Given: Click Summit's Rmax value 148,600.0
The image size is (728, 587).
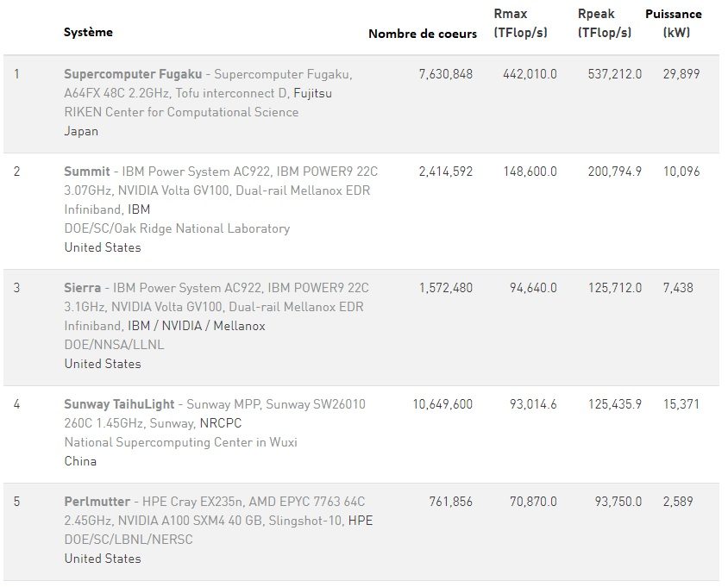Looking at the screenshot, I should [530, 172].
